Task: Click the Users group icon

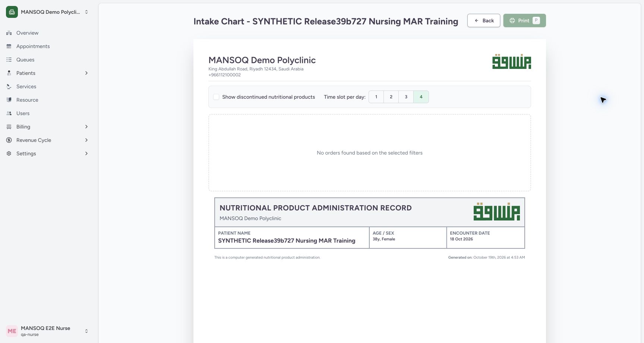Action: click(x=9, y=113)
